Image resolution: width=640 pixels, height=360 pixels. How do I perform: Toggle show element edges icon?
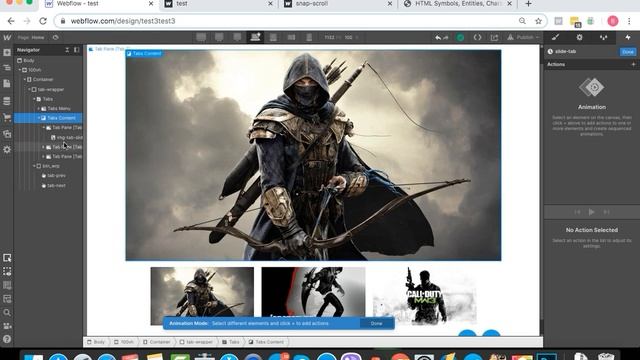7,271
